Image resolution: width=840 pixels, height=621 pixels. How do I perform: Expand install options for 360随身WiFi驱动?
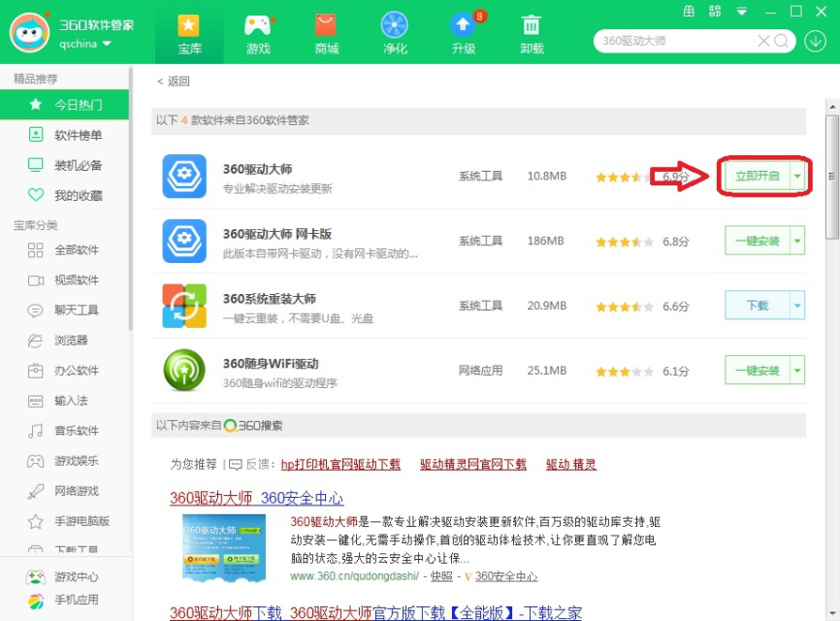pos(797,371)
